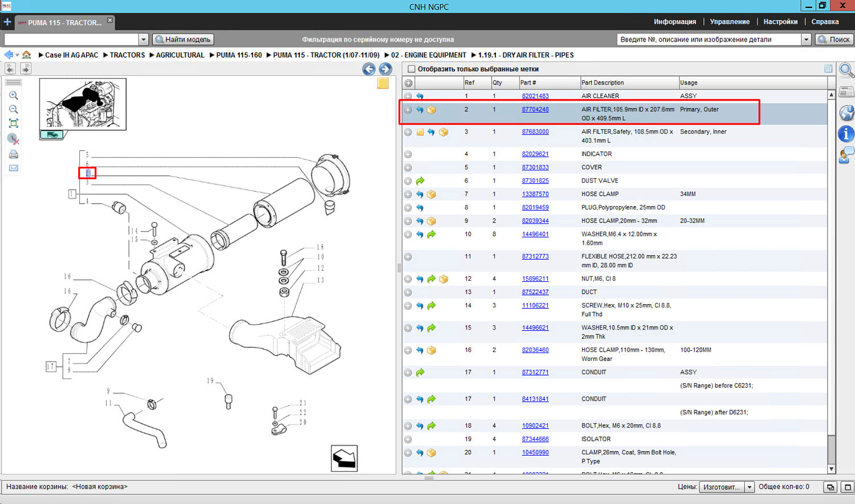Image resolution: width=855 pixels, height=504 pixels.
Task: Send the diagram by email via envelope icon
Action: click(x=14, y=168)
